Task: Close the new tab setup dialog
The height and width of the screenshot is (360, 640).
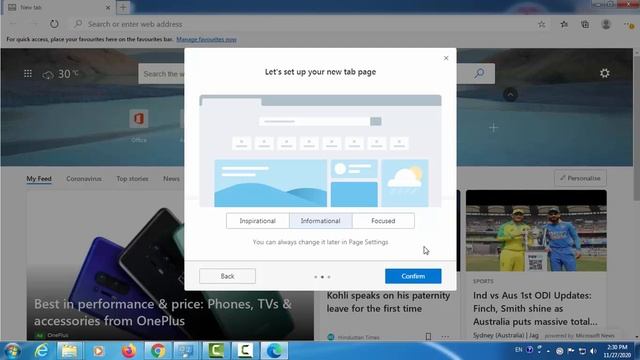Action: tap(446, 58)
